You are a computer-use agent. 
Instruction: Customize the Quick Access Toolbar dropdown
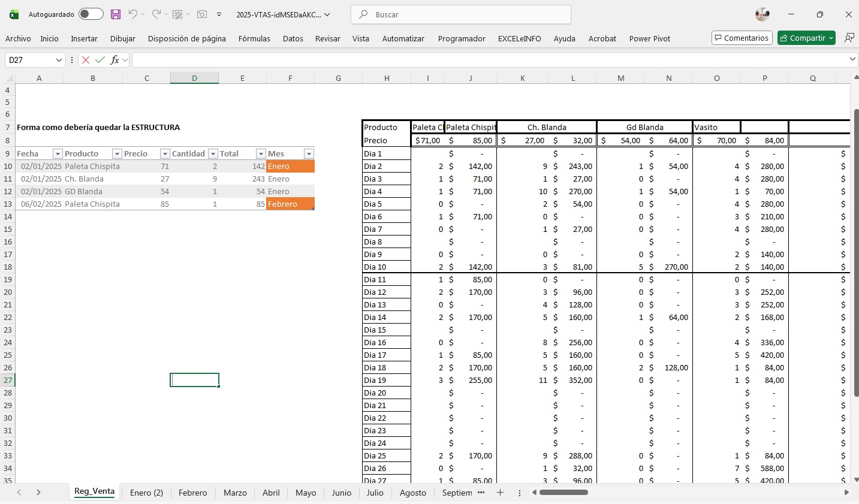(219, 14)
